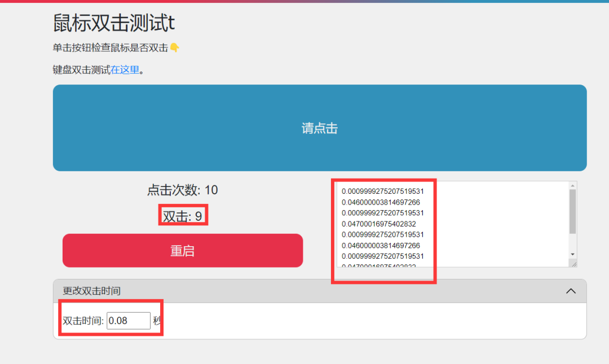Click the pointing hand emoji icon
Screen dimensions: 609x364
[x=174, y=48]
